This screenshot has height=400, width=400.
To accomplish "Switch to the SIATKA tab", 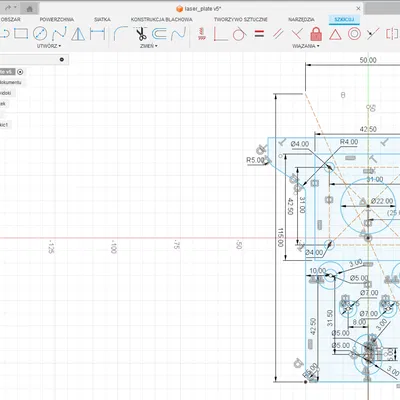I will [x=102, y=20].
